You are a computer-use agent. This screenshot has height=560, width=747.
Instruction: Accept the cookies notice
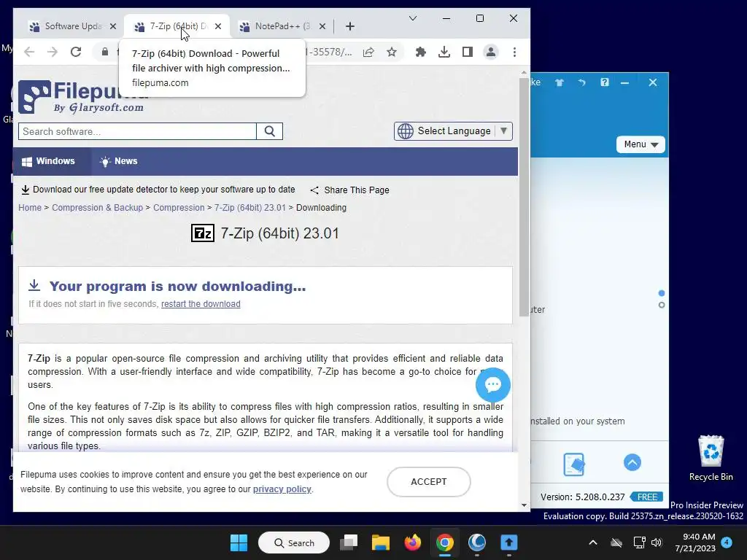(x=429, y=482)
